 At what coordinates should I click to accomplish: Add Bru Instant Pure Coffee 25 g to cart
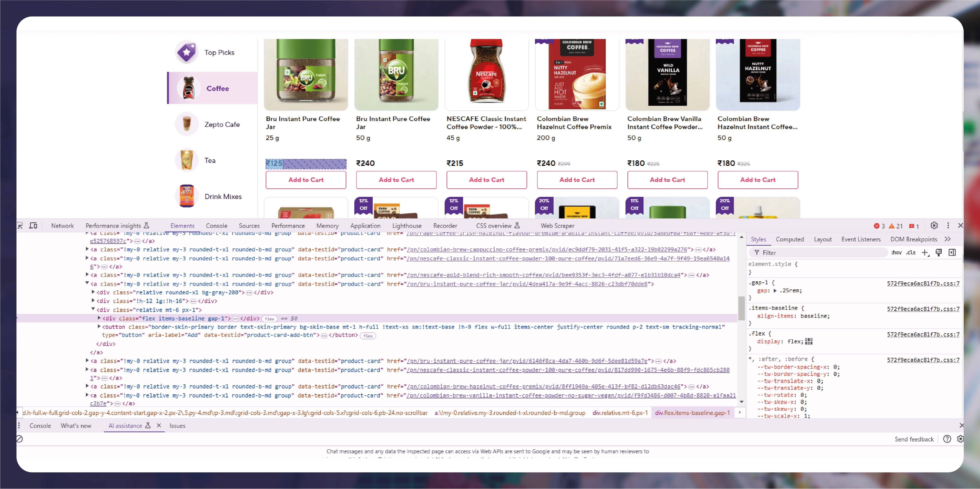[x=306, y=180]
